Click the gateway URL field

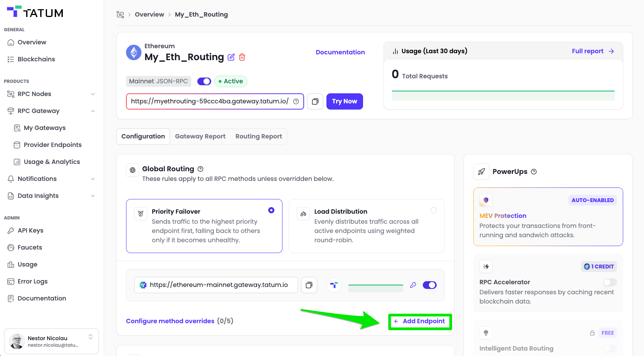[215, 101]
